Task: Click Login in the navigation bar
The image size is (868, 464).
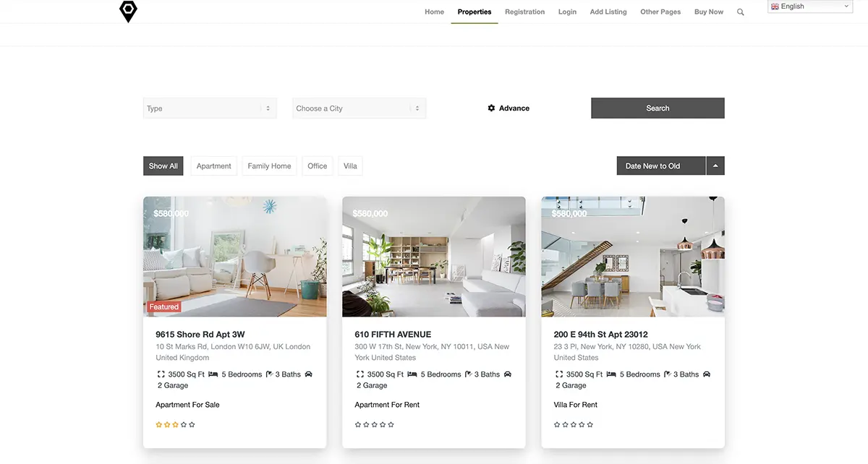Action: (567, 12)
